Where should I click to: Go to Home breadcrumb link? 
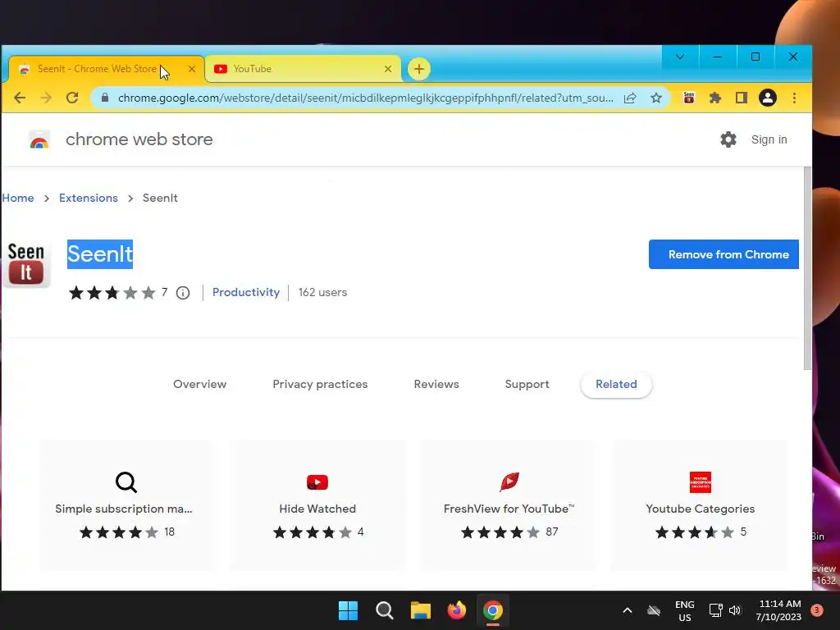18,199
